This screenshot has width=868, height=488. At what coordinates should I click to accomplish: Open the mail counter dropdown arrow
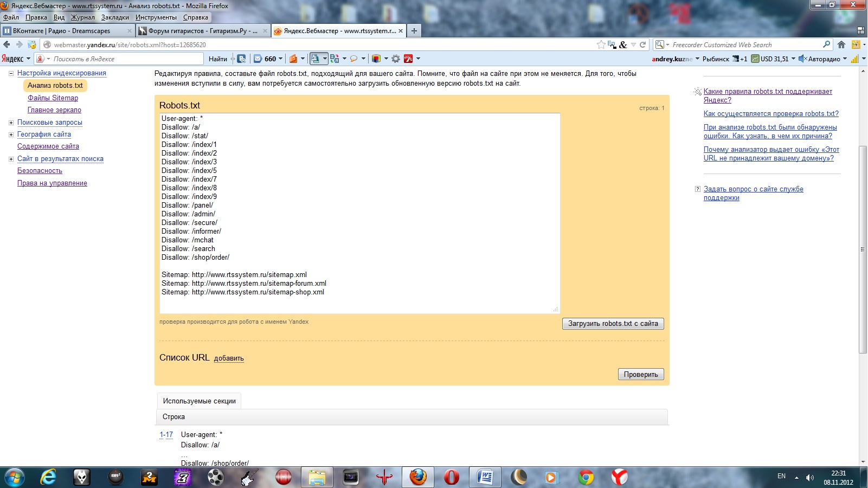click(280, 59)
